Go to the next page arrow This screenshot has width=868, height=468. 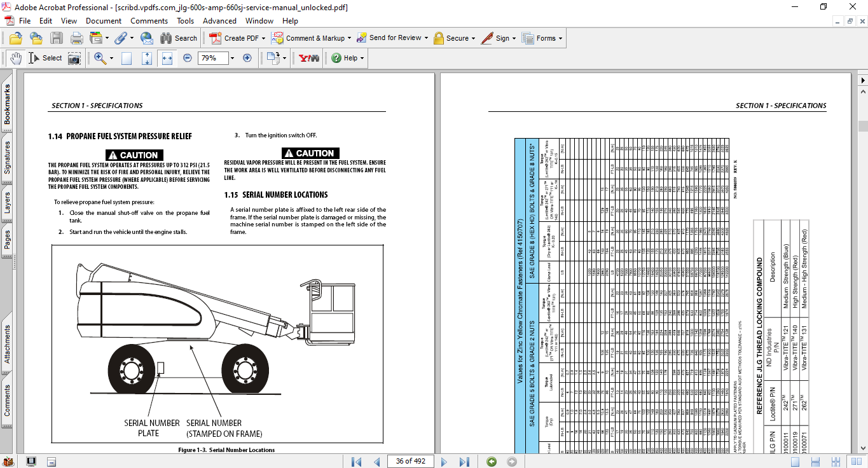click(445, 462)
